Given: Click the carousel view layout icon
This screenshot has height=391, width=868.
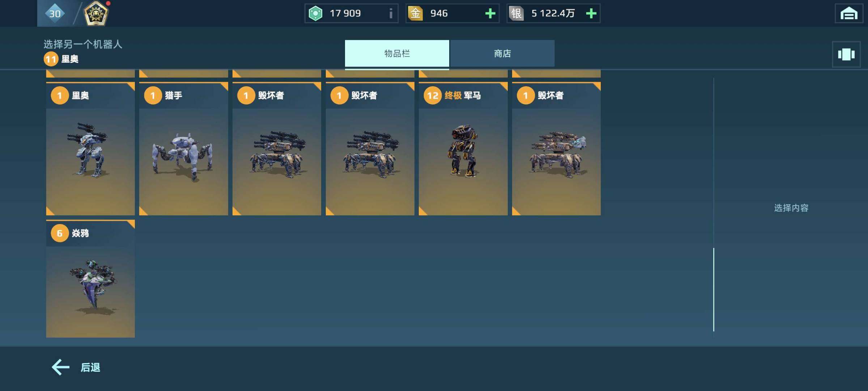Looking at the screenshot, I should point(846,54).
